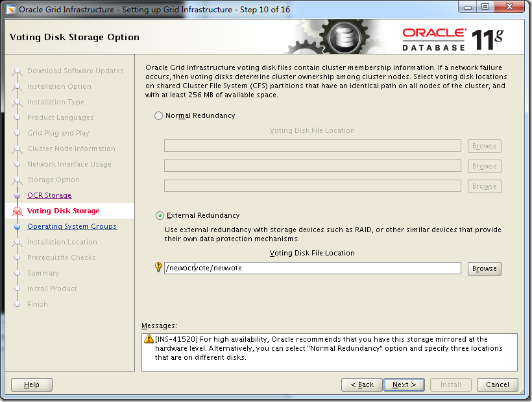Click the Prerequisite Checks step

pyautogui.click(x=62, y=257)
